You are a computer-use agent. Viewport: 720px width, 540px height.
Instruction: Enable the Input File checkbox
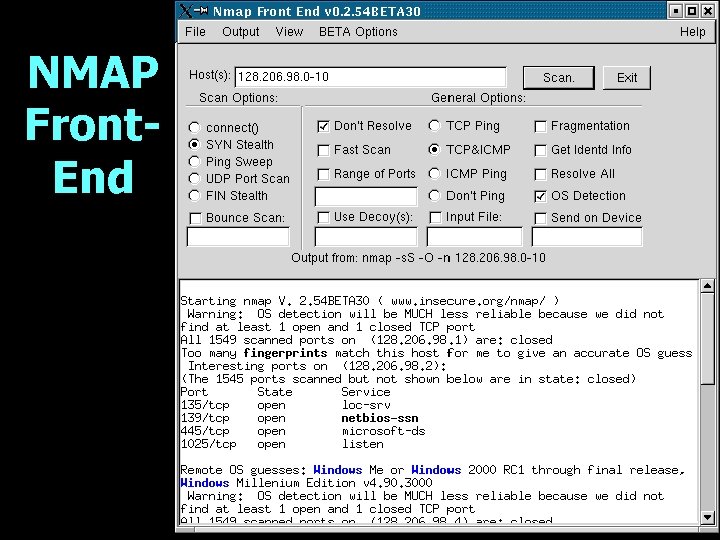click(x=435, y=217)
